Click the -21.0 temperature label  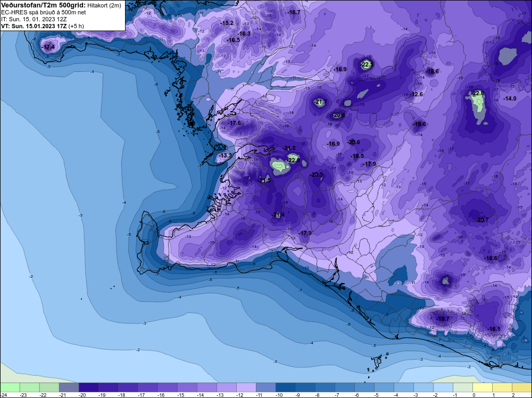289,148
